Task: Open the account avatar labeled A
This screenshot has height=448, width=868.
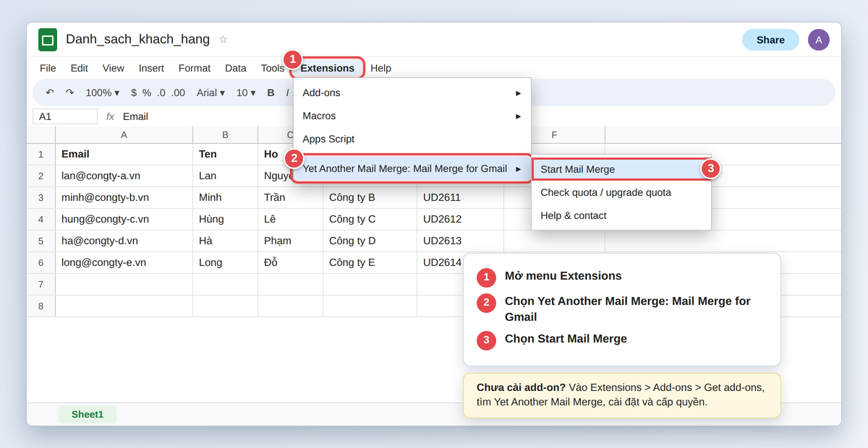Action: (819, 40)
